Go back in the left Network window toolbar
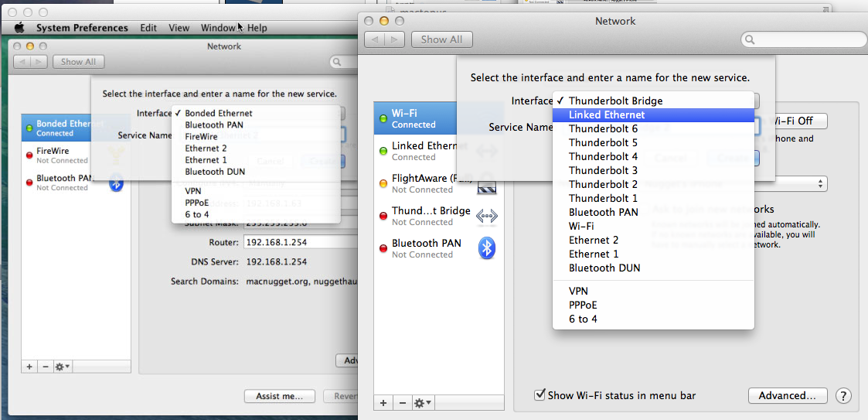 (x=22, y=62)
